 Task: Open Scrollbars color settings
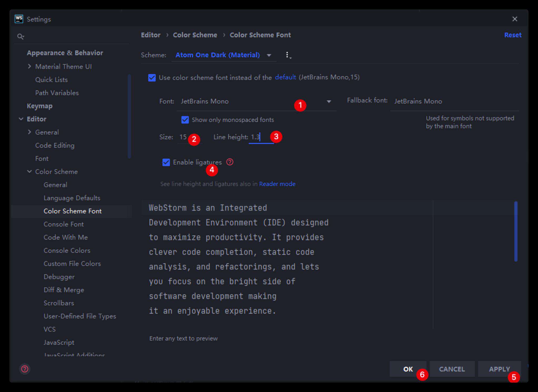59,303
